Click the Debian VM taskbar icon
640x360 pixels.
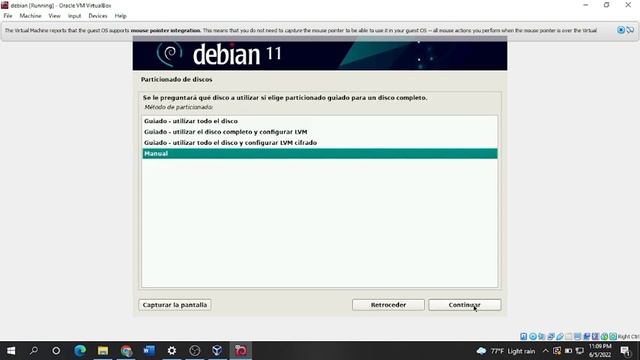(240, 351)
